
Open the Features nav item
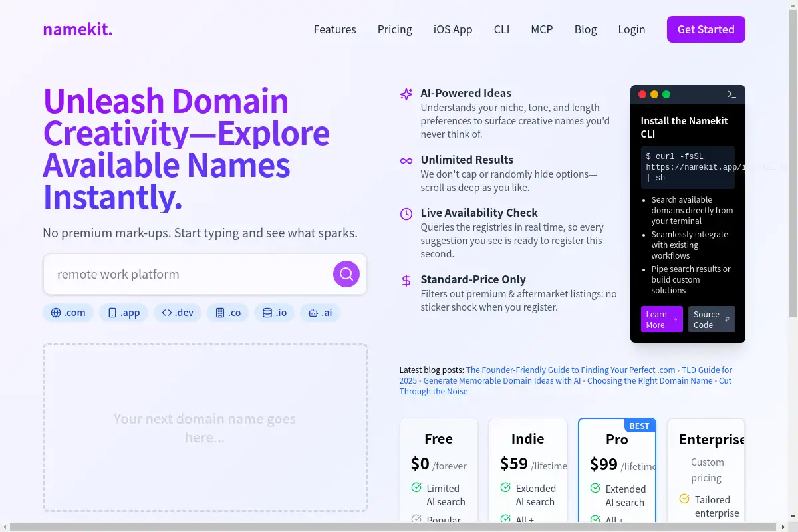335,29
